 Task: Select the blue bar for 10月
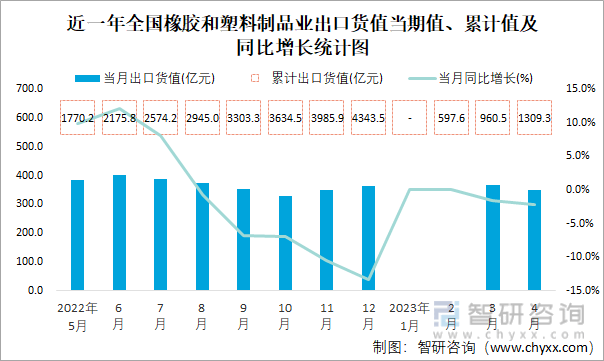[x=285, y=243]
